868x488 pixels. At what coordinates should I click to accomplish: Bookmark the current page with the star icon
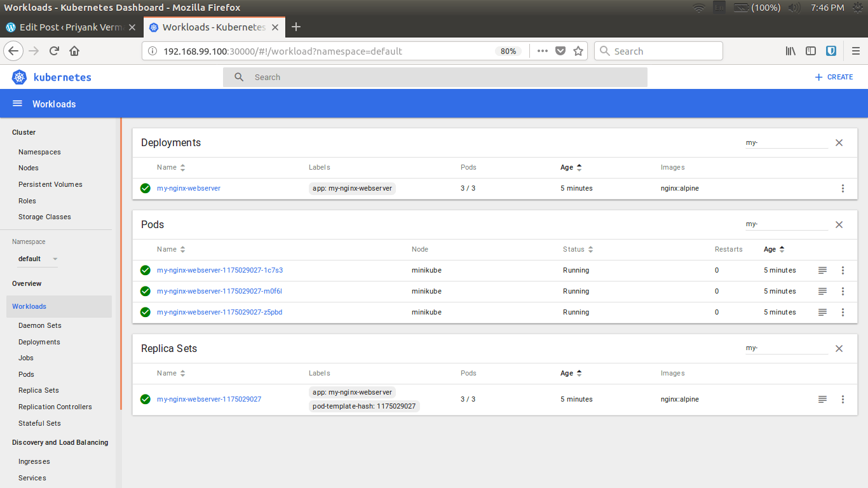pos(578,51)
